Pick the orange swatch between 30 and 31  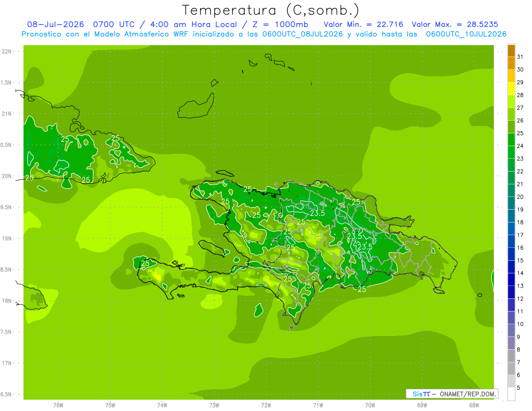pos(511,63)
